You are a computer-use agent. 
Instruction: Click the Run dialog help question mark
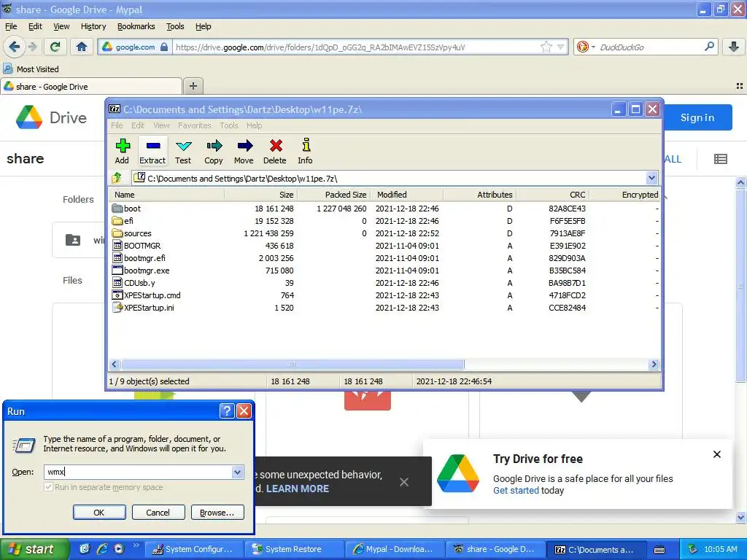click(x=227, y=411)
